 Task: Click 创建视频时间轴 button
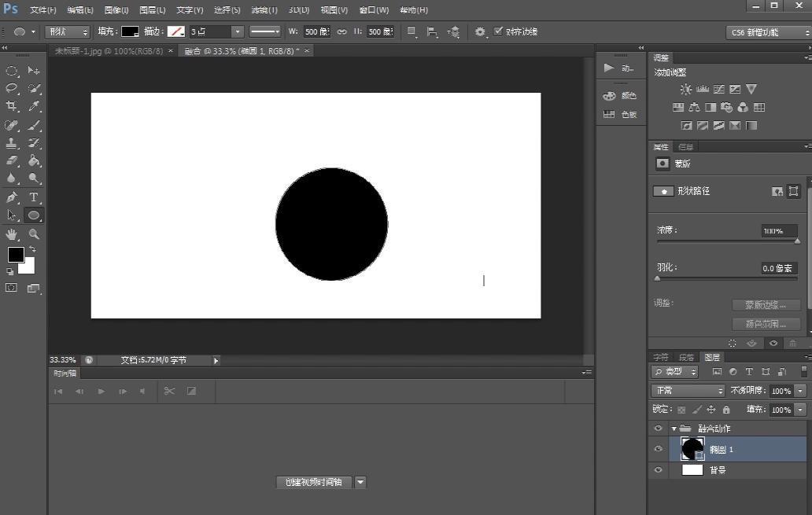[314, 483]
